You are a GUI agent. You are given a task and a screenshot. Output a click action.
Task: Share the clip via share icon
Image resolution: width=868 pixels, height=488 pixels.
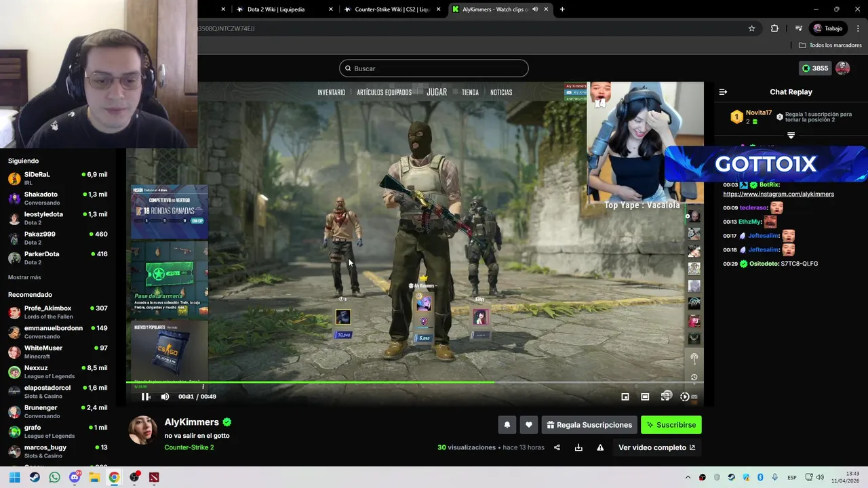[557, 447]
